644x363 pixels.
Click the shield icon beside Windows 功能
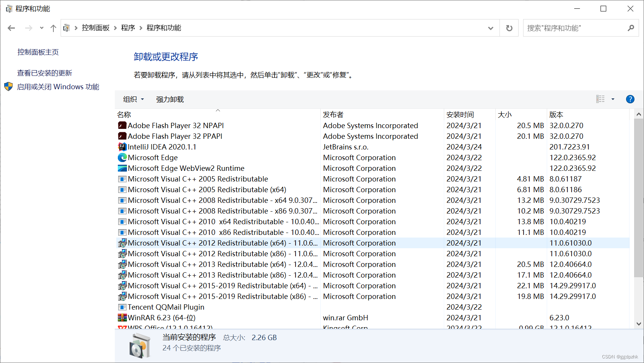tap(8, 87)
